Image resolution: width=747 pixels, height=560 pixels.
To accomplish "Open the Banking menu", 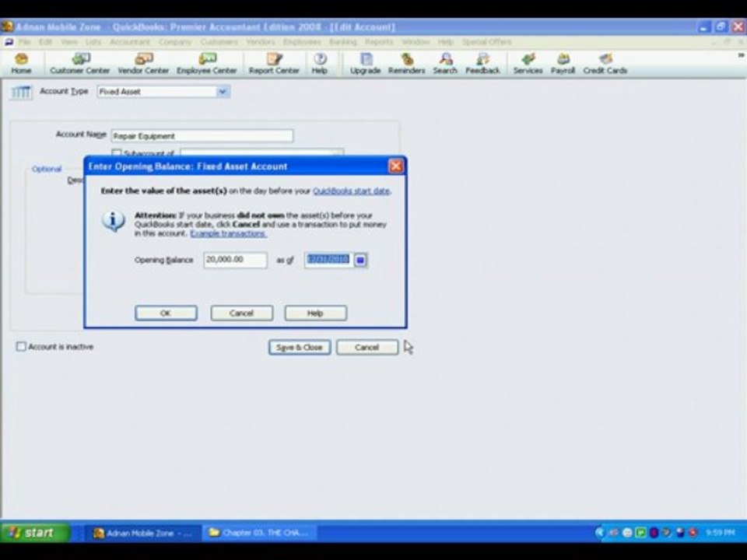I will tap(343, 42).
